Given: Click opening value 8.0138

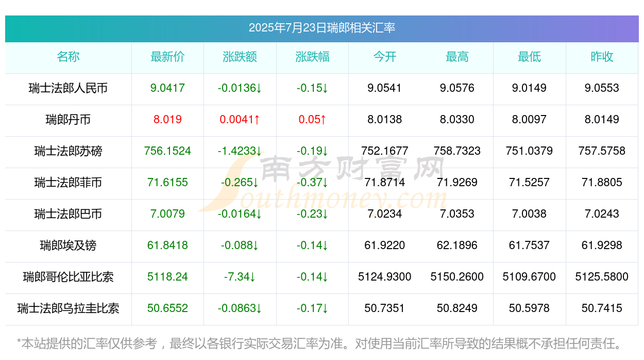Looking at the screenshot, I should [x=385, y=120].
